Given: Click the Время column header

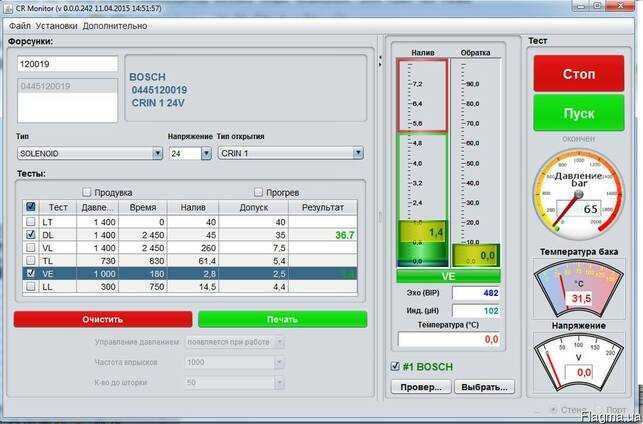Looking at the screenshot, I should coord(143,207).
